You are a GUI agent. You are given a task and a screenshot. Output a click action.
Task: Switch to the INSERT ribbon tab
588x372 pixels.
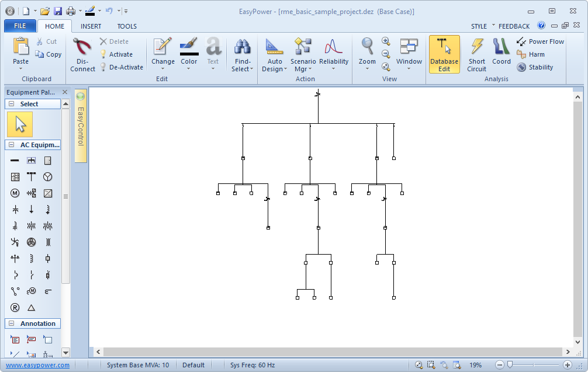pyautogui.click(x=91, y=26)
